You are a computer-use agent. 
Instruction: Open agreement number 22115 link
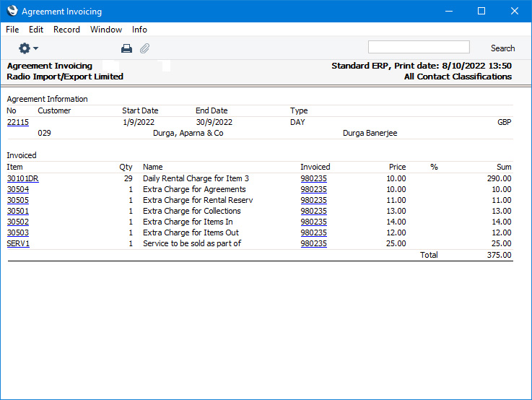coord(18,122)
